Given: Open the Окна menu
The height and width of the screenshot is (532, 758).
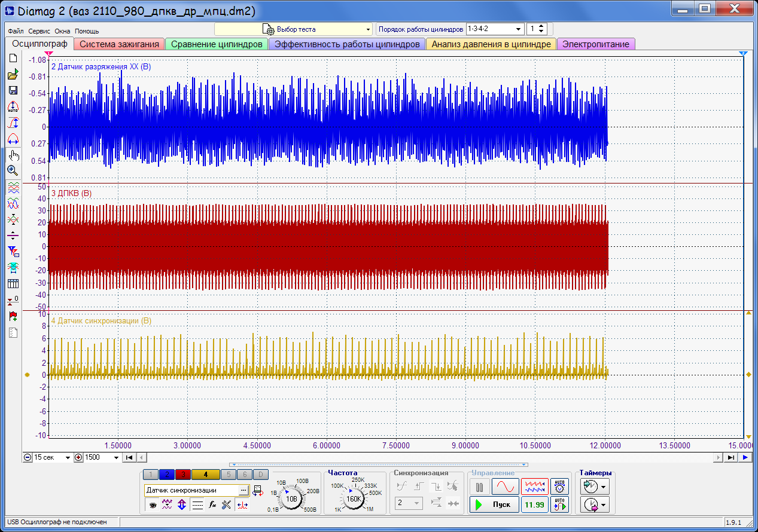Looking at the screenshot, I should pyautogui.click(x=62, y=31).
